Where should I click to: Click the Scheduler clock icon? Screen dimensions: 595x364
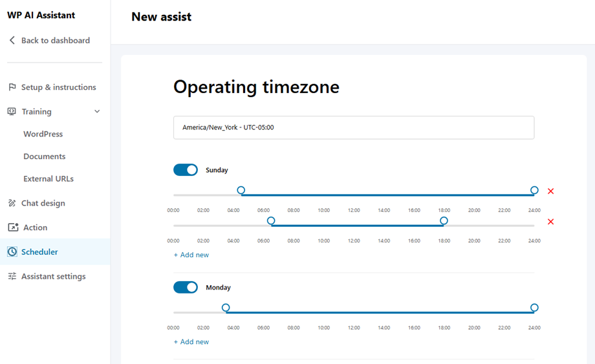tap(12, 252)
